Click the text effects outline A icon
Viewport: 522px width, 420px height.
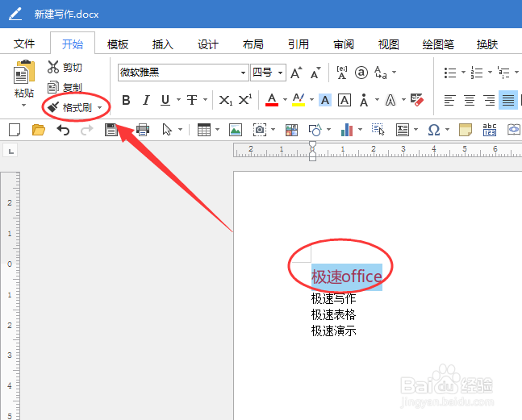(x=390, y=100)
